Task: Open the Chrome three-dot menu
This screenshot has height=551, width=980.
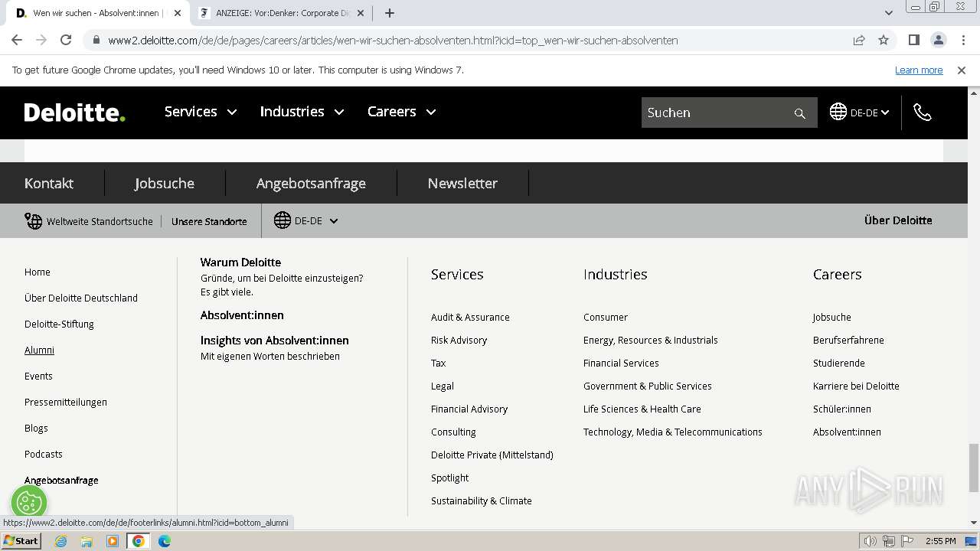Action: click(x=962, y=40)
